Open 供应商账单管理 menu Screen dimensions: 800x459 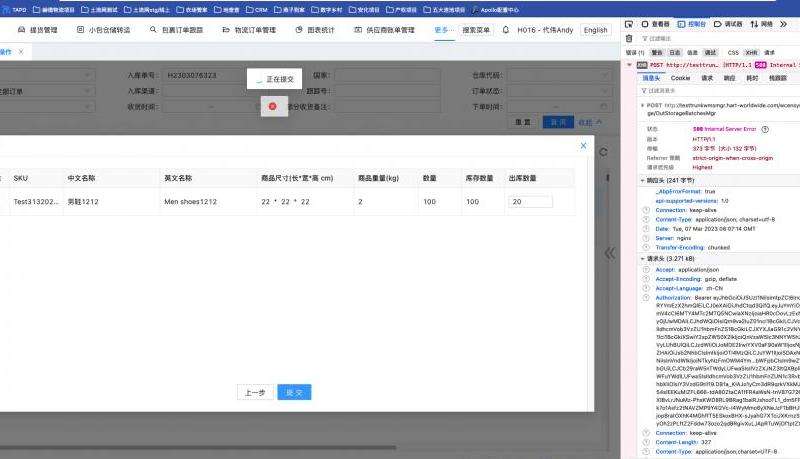point(384,30)
